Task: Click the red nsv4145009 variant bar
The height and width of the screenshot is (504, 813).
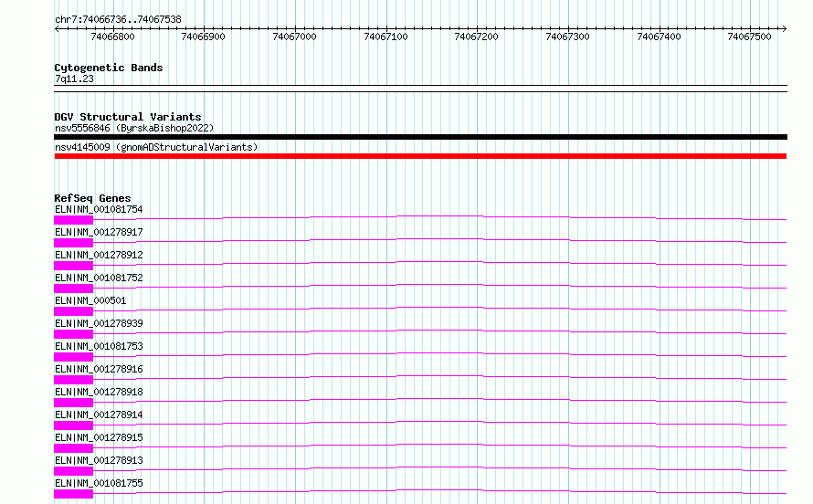Action: tap(420, 156)
